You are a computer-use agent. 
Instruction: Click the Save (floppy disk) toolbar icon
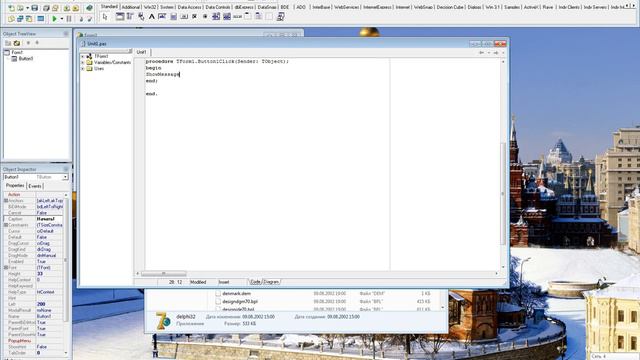[x=35, y=8]
